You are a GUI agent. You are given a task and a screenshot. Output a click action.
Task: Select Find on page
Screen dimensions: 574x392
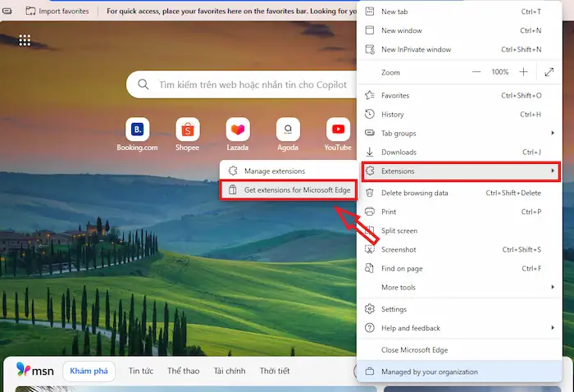(459, 269)
